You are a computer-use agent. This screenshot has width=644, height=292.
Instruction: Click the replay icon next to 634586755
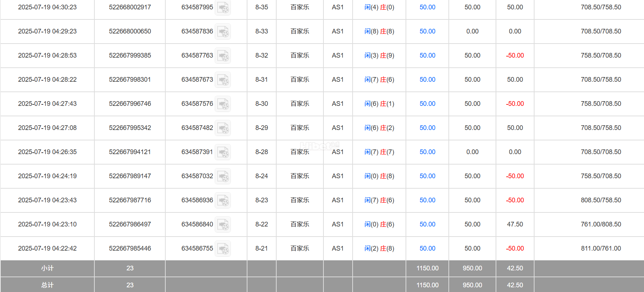pos(223,249)
